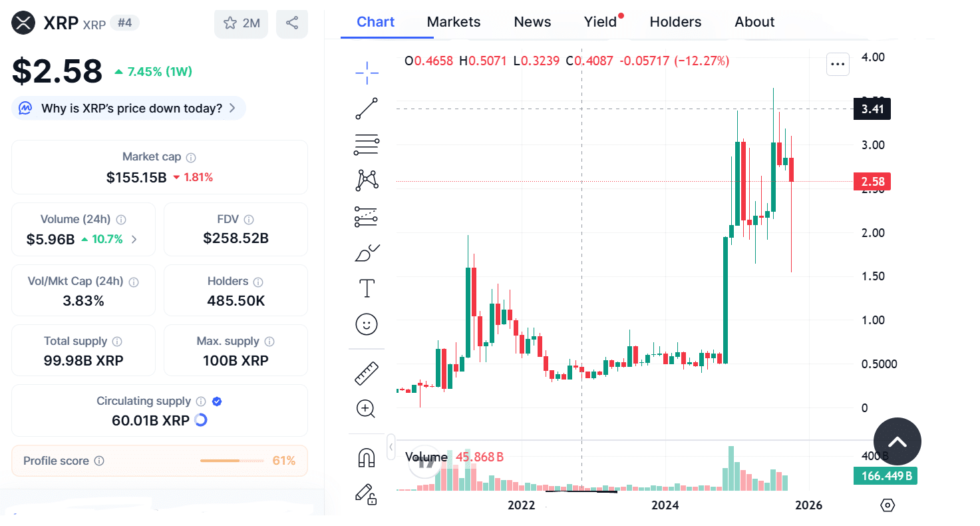Select the crosshair cursor tool
This screenshot has width=980, height=526.
coord(366,73)
